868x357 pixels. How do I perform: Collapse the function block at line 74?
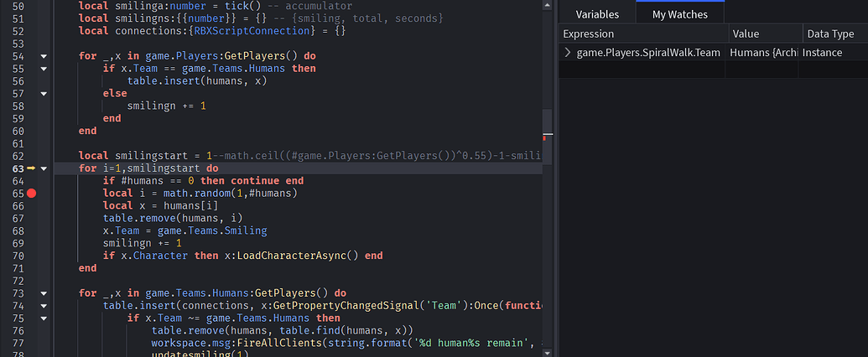[x=44, y=306]
